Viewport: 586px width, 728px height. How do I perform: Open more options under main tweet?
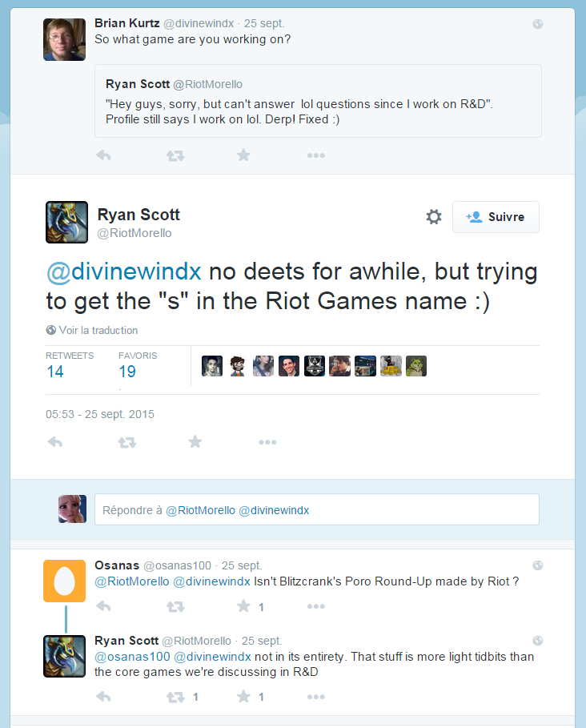tap(267, 442)
